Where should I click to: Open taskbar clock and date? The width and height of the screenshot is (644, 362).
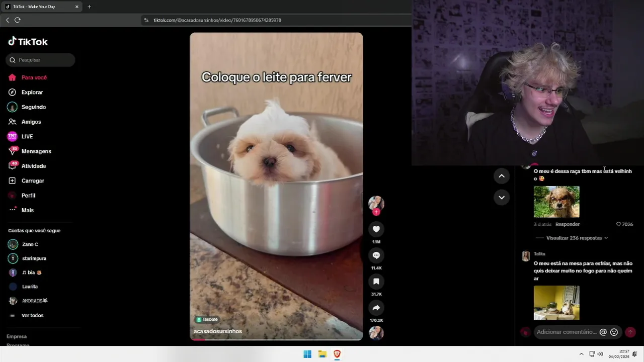(x=619, y=354)
